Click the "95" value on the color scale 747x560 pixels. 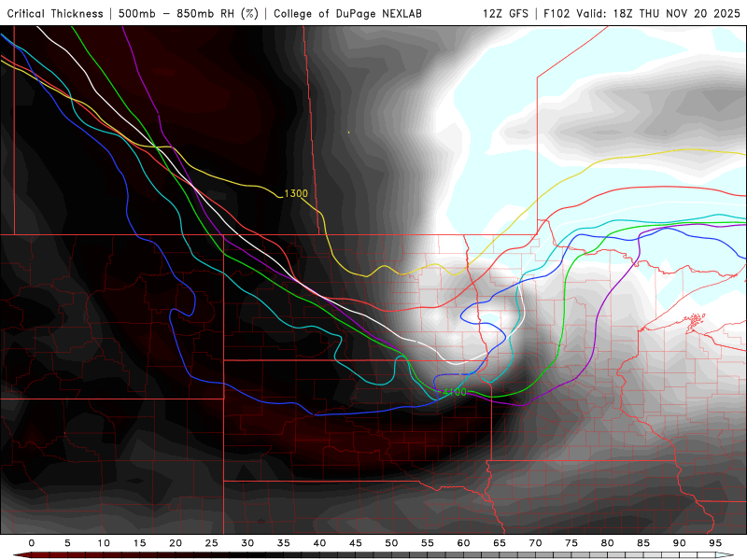click(x=715, y=543)
